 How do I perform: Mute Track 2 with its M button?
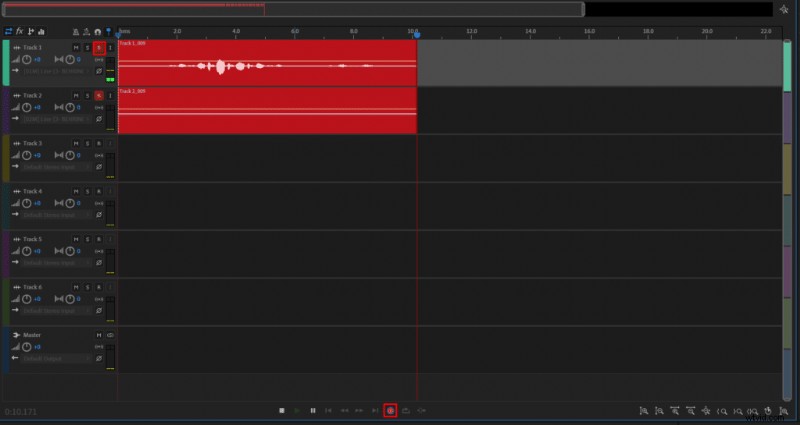click(x=76, y=96)
